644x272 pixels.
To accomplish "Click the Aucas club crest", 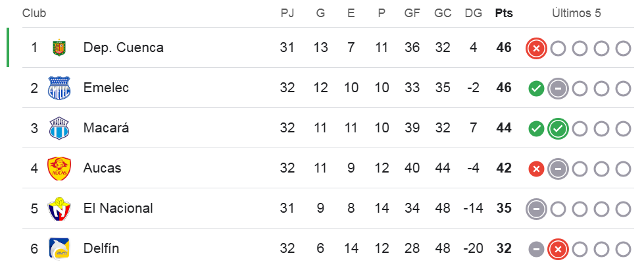I will (59, 169).
